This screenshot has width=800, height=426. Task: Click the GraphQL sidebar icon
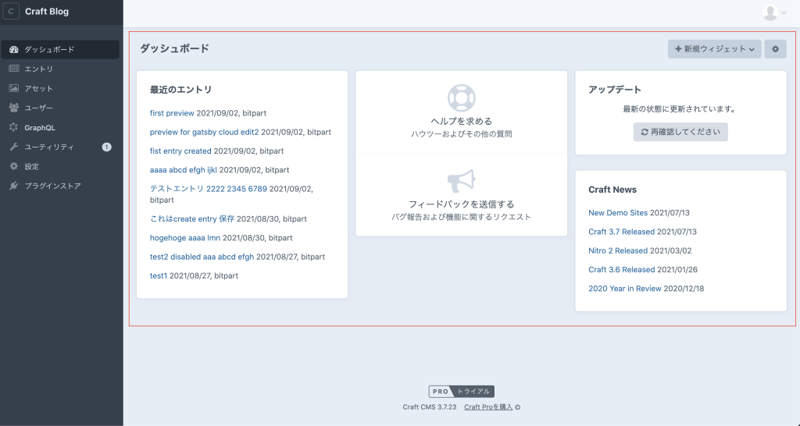coord(14,127)
